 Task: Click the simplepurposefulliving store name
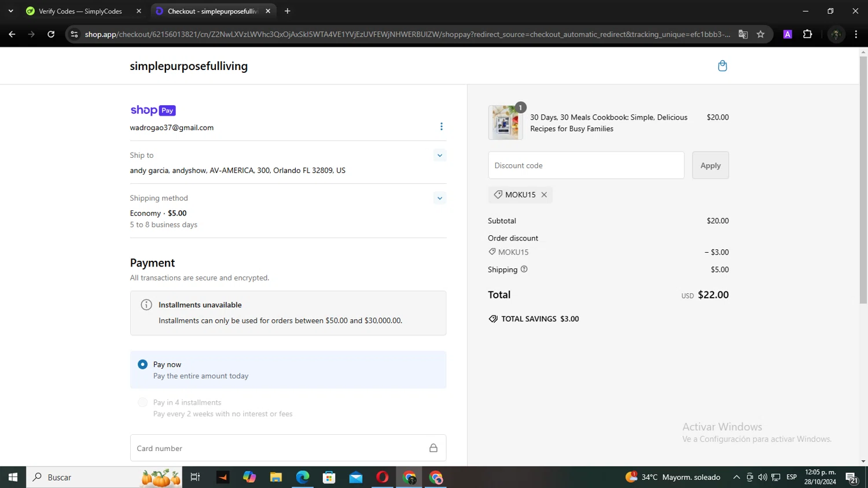(189, 66)
